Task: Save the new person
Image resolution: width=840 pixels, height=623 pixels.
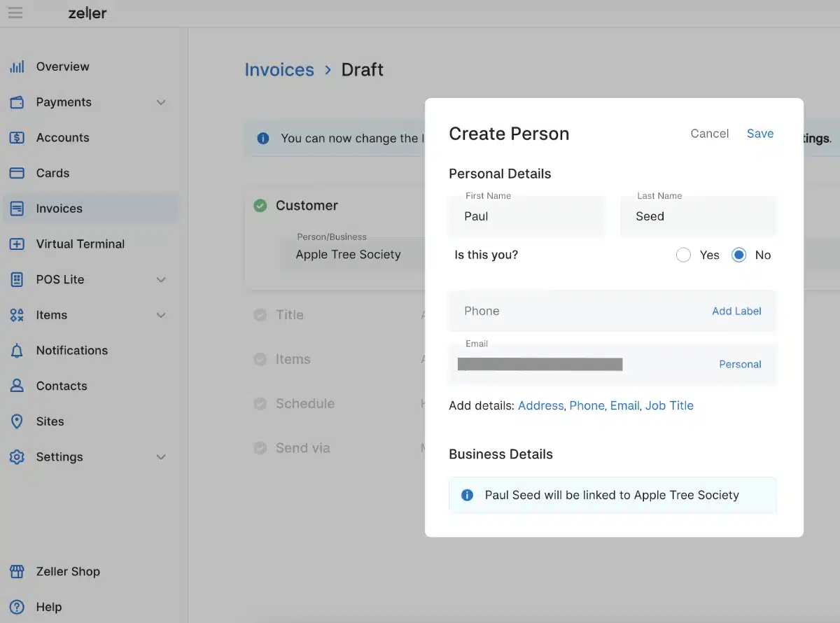Action: click(x=760, y=134)
